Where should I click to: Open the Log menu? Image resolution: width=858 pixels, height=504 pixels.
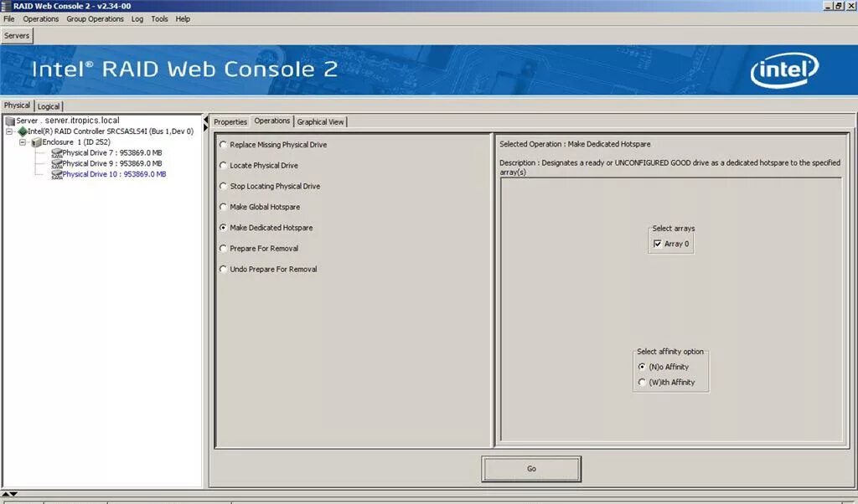137,19
